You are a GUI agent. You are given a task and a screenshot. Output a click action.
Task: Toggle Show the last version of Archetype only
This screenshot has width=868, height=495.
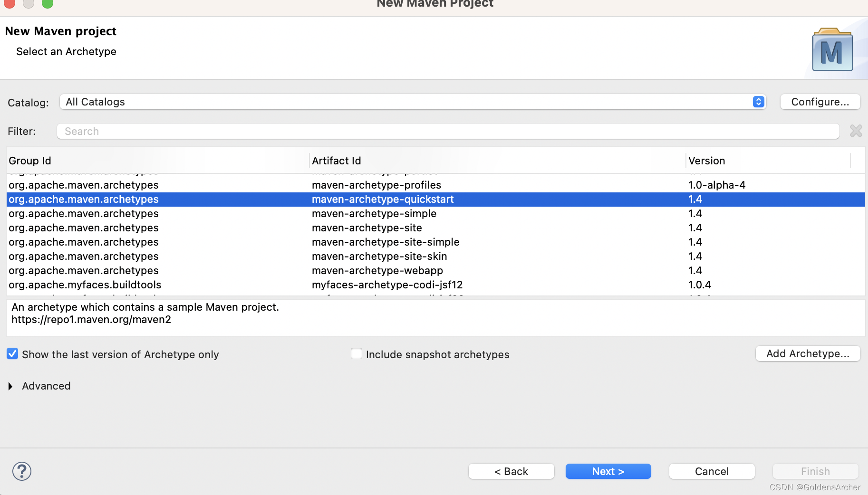[x=13, y=354]
